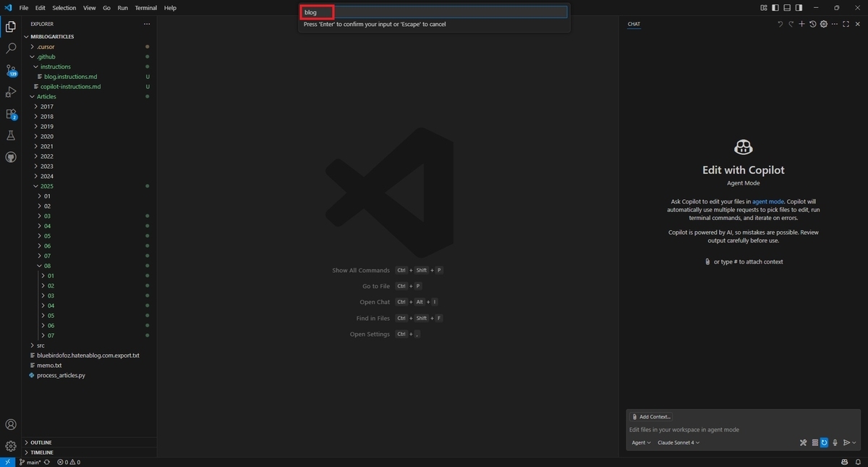Click the quick input box containing blog

[x=434, y=12]
